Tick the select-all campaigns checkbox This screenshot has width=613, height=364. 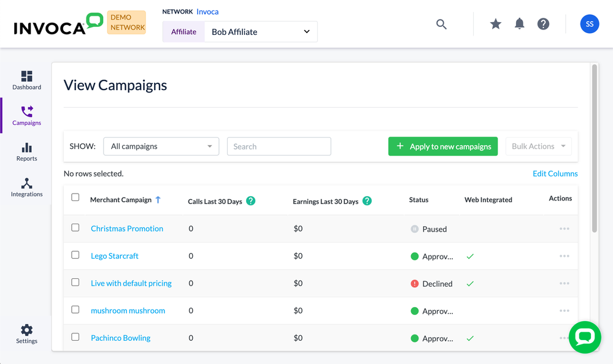75,197
